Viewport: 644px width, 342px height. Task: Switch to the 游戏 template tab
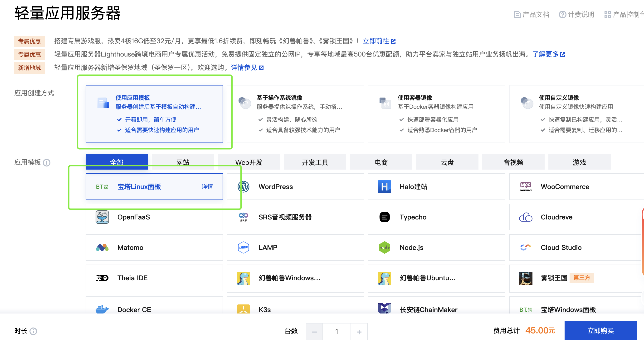[579, 162]
